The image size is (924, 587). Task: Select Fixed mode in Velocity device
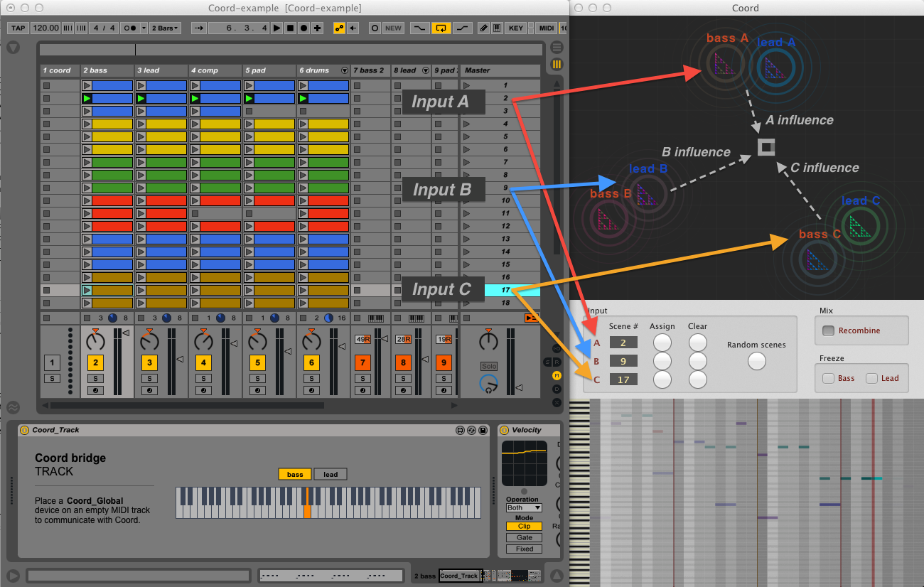point(524,549)
